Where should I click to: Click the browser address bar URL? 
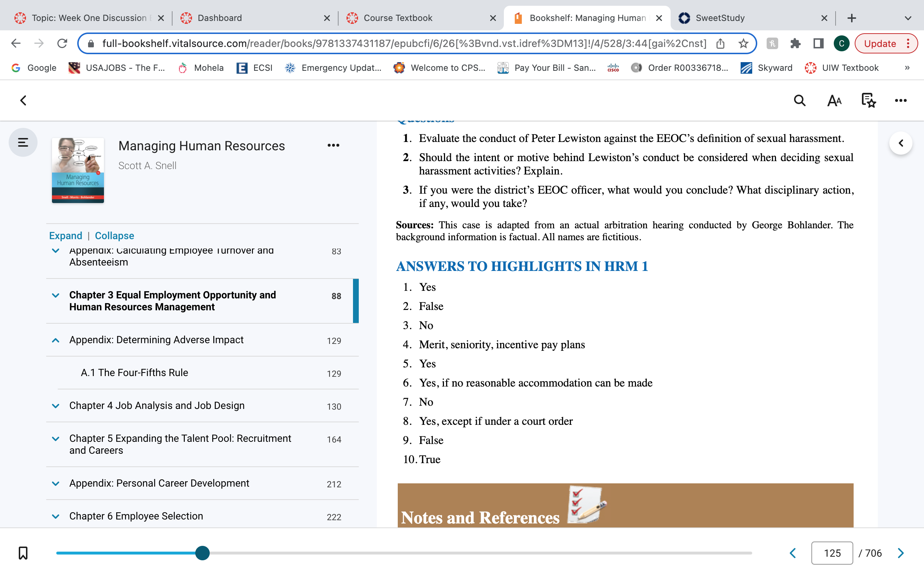tap(404, 44)
